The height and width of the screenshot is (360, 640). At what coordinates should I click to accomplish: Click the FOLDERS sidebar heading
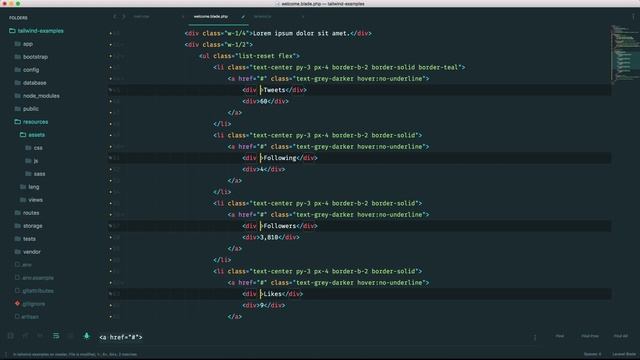[x=18, y=18]
